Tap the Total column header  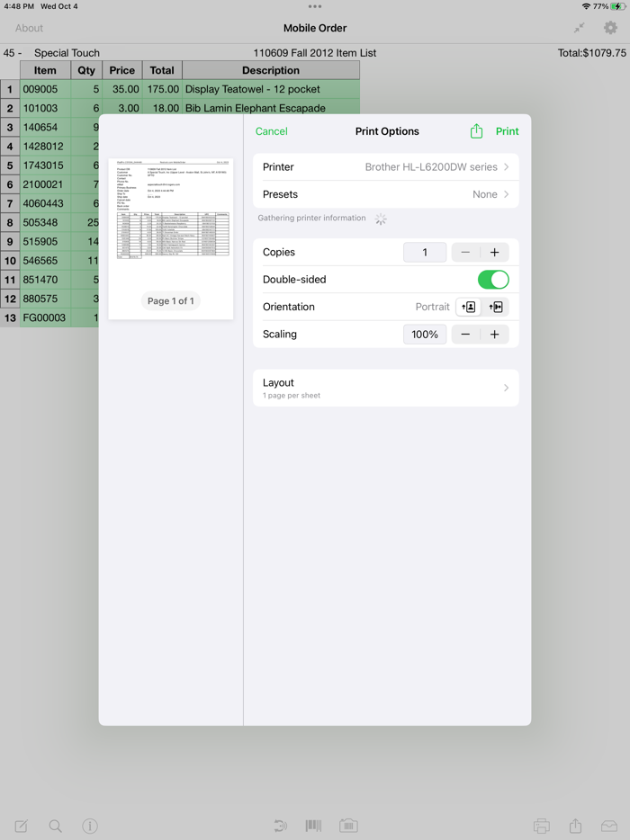tap(162, 70)
